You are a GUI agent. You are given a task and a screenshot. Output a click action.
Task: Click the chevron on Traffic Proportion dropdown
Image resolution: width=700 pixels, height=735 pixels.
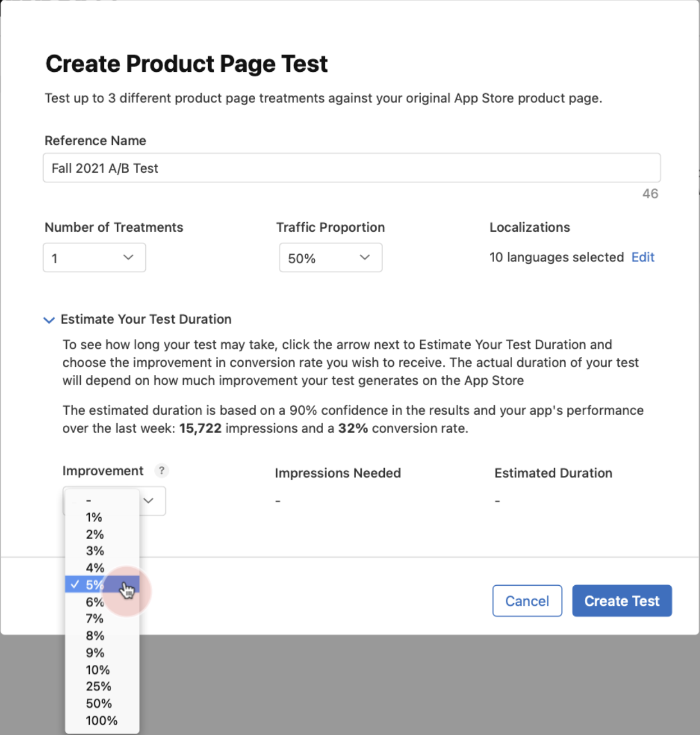tap(365, 258)
